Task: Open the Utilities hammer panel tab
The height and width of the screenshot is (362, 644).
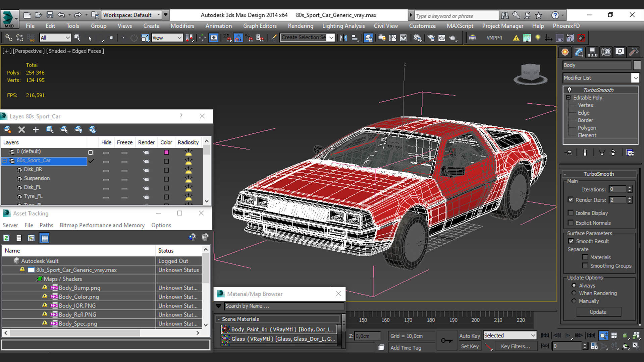Action: 633,52
